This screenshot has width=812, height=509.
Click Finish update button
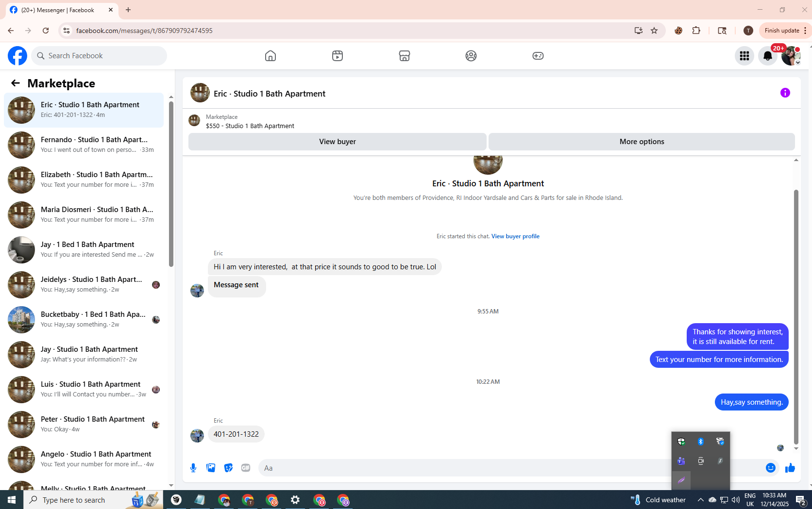tap(782, 31)
